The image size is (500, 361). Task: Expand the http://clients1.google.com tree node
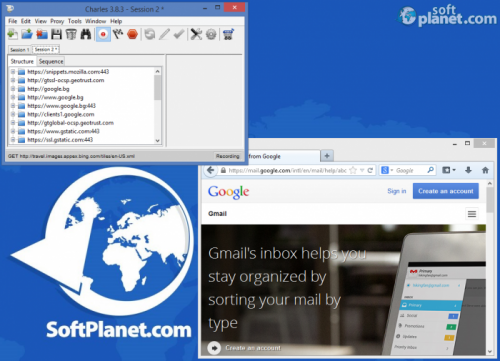tap(13, 114)
